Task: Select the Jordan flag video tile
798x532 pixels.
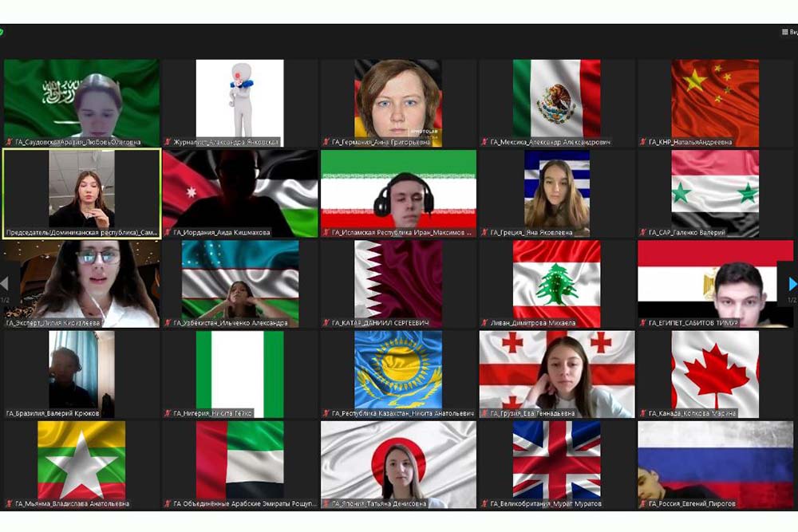Action: tap(239, 194)
